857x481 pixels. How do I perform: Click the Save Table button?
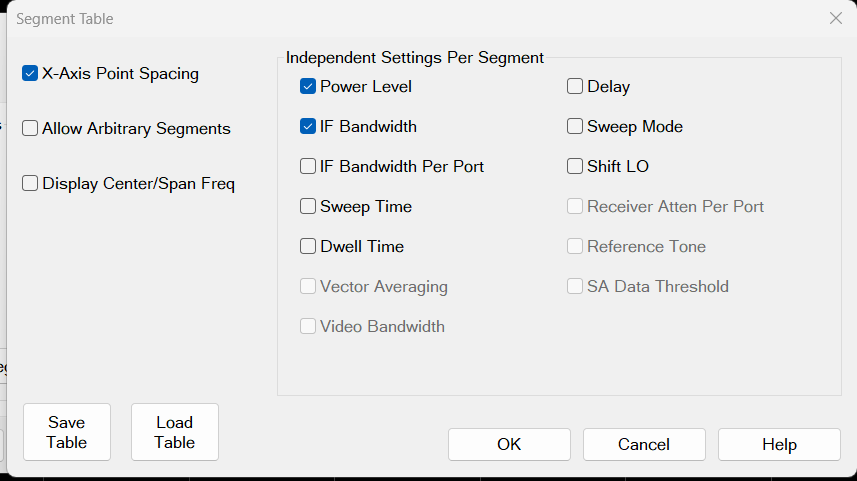pyautogui.click(x=67, y=432)
